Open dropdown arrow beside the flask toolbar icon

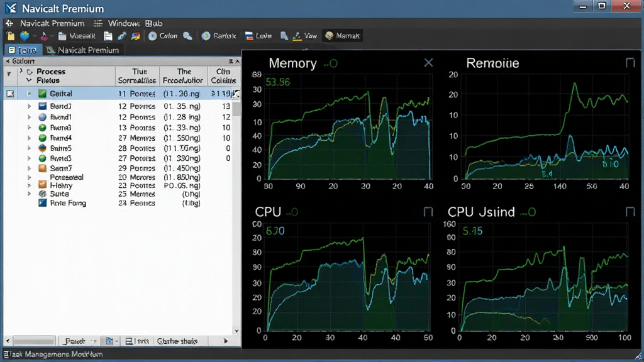click(x=52, y=36)
